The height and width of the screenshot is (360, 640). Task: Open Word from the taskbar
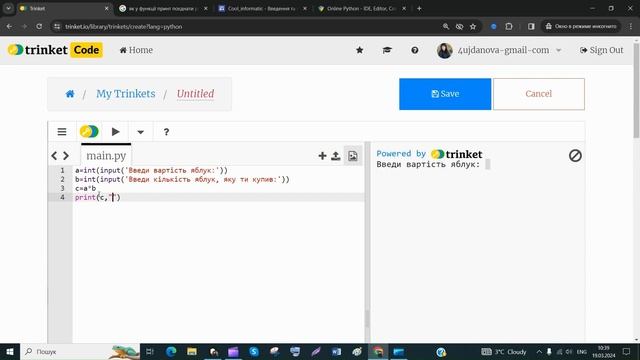(336, 351)
